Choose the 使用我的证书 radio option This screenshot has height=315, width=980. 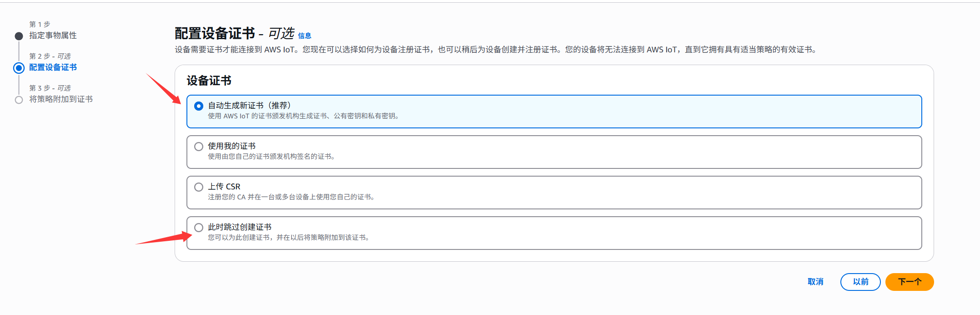pyautogui.click(x=199, y=147)
